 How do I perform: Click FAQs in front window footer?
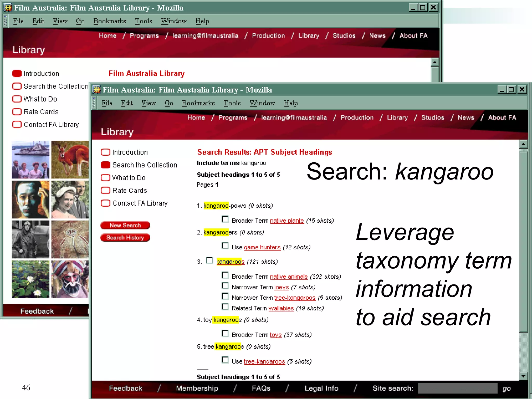(x=261, y=388)
